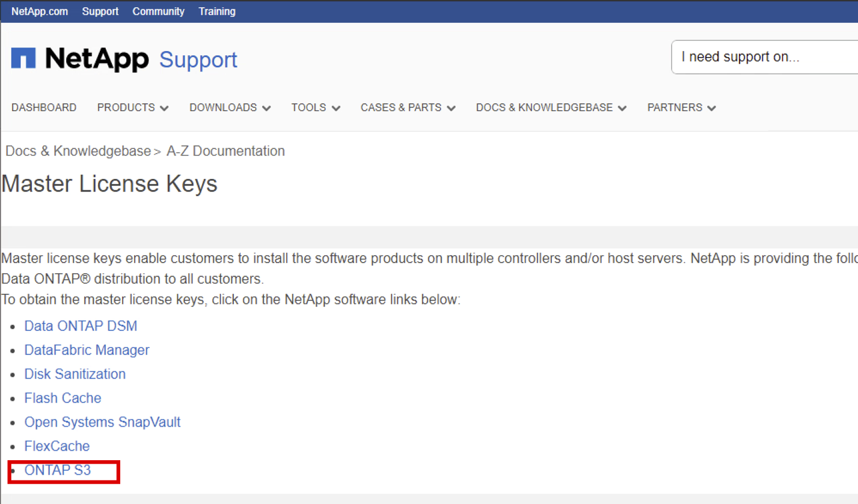858x504 pixels.
Task: Go to the Community link
Action: [x=159, y=11]
